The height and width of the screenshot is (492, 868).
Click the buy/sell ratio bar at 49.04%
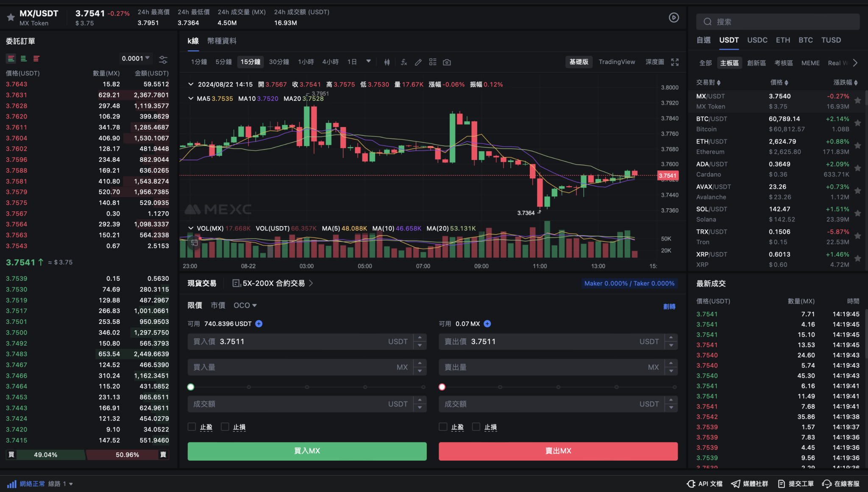[x=46, y=455]
